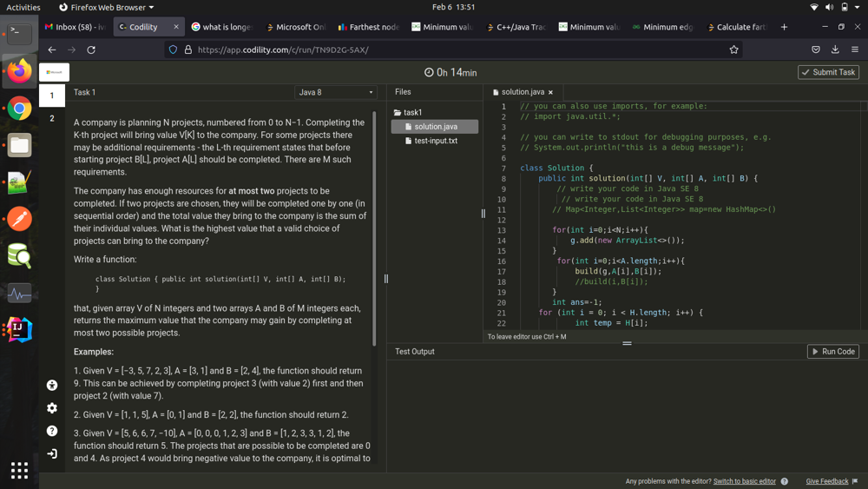This screenshot has height=489, width=868.
Task: Bookmark this page with star icon
Action: [x=734, y=50]
